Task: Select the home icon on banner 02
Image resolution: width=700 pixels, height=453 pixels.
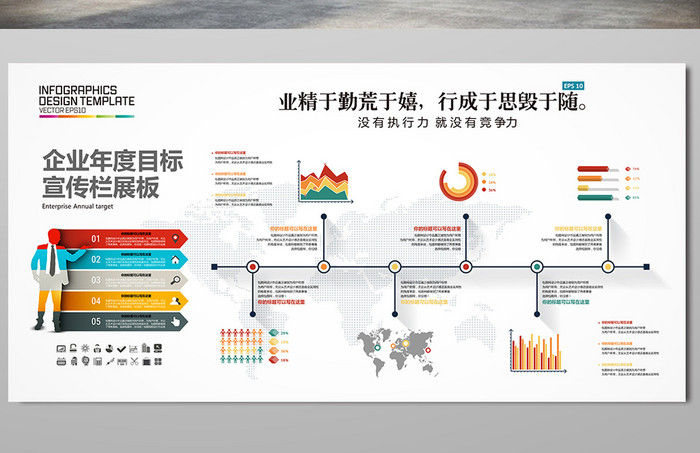Action: pyautogui.click(x=176, y=259)
